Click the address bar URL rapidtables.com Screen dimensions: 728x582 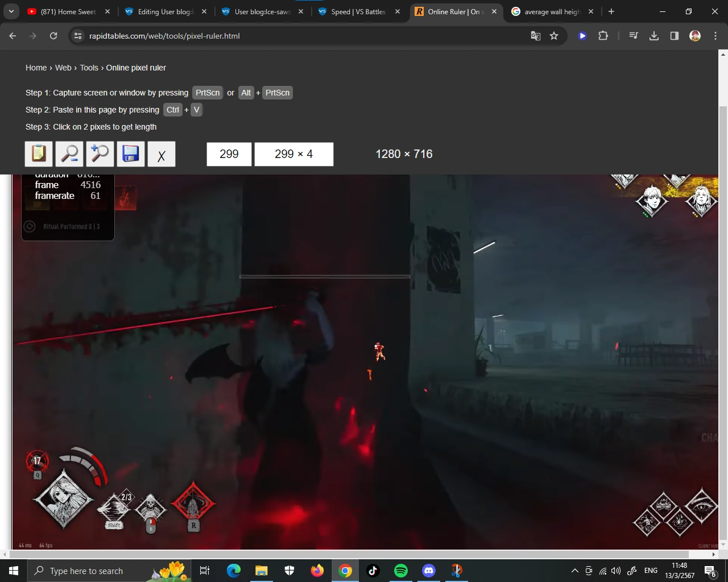coord(164,36)
